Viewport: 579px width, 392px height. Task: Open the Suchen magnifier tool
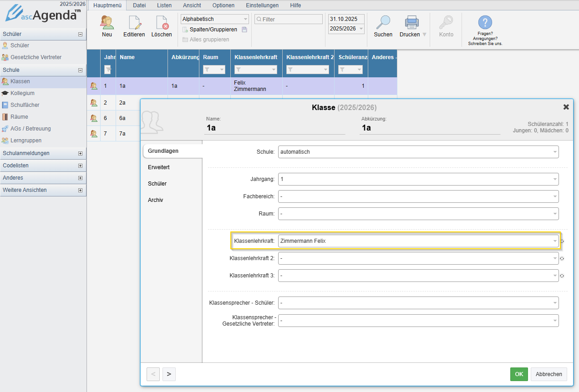tap(383, 23)
